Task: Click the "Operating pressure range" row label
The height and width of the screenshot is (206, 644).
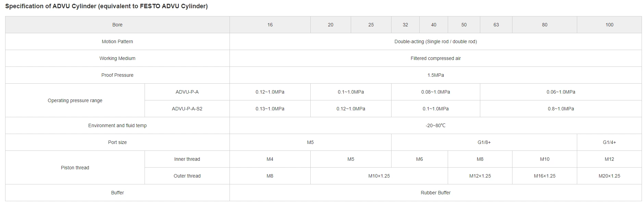Action: pyautogui.click(x=75, y=100)
